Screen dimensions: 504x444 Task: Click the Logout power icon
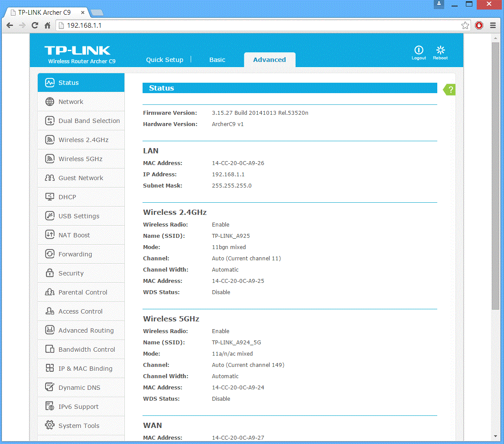coord(419,50)
